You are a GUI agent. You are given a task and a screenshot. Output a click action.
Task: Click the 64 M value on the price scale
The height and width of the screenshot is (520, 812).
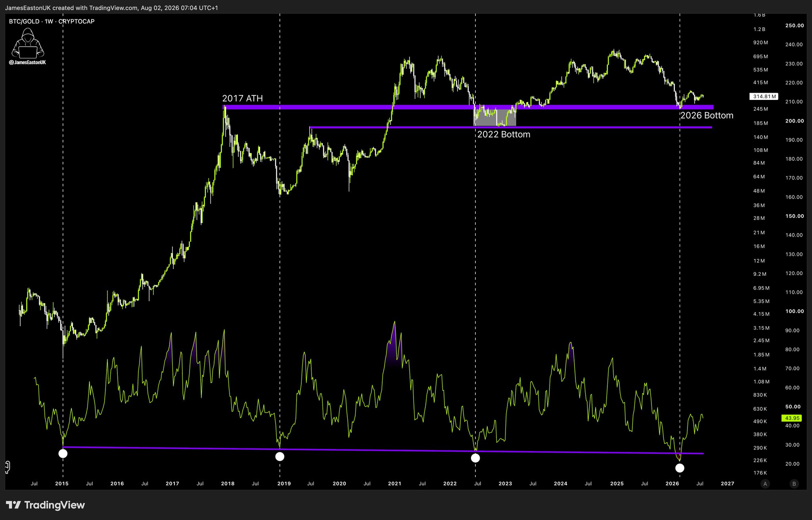pos(759,177)
